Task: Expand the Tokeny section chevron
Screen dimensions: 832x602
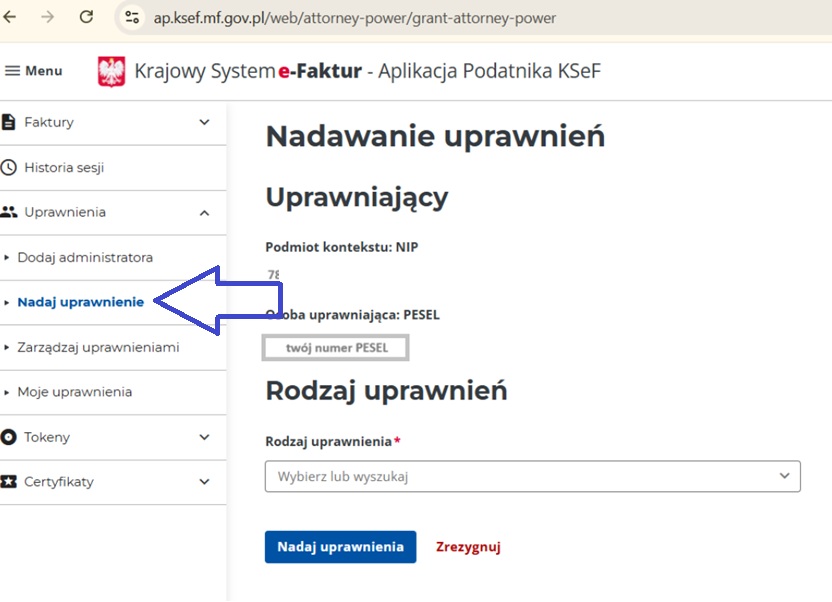Action: (204, 437)
